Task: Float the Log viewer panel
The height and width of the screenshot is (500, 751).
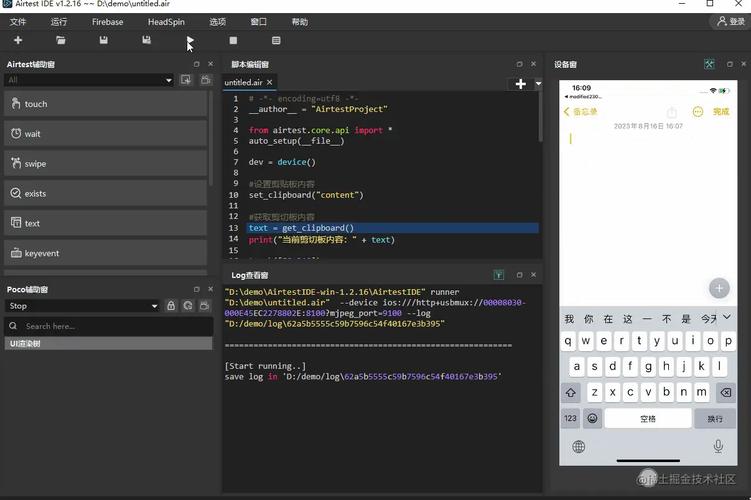Action: tap(520, 275)
